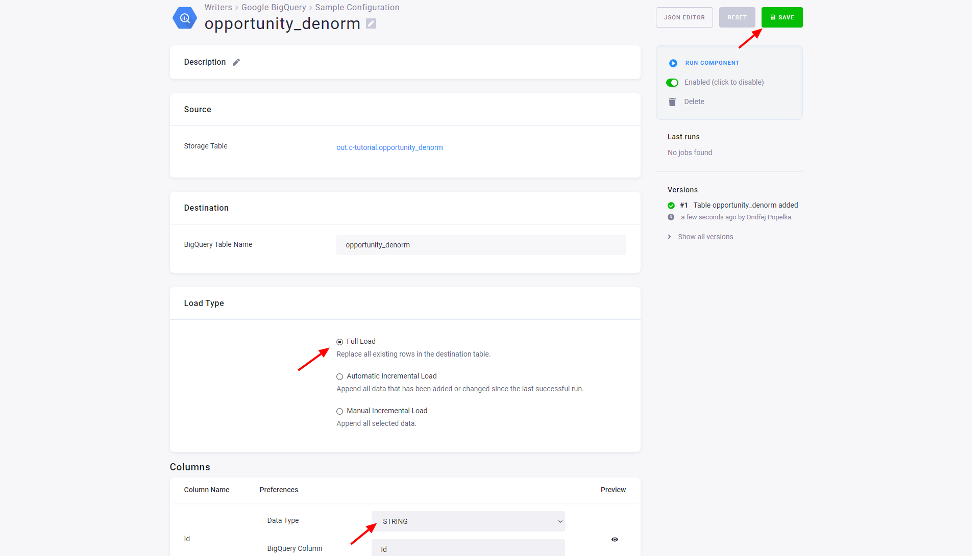Screen dimensions: 980x556
Task: Click the Description edit pencil icon
Action: 236,62
